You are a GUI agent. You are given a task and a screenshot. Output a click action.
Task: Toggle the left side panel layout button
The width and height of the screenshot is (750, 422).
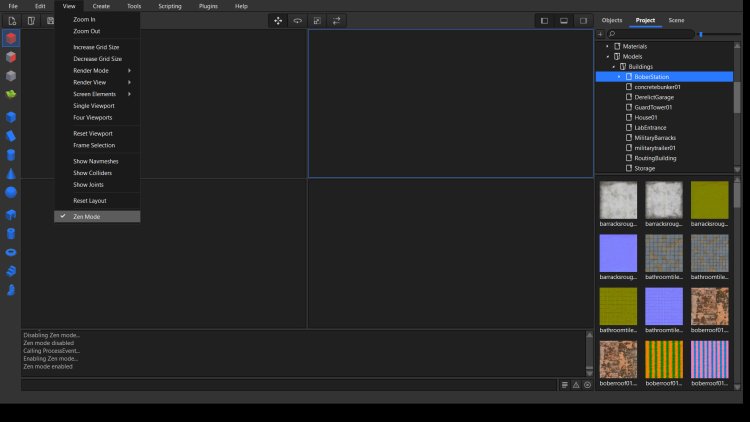(545, 20)
